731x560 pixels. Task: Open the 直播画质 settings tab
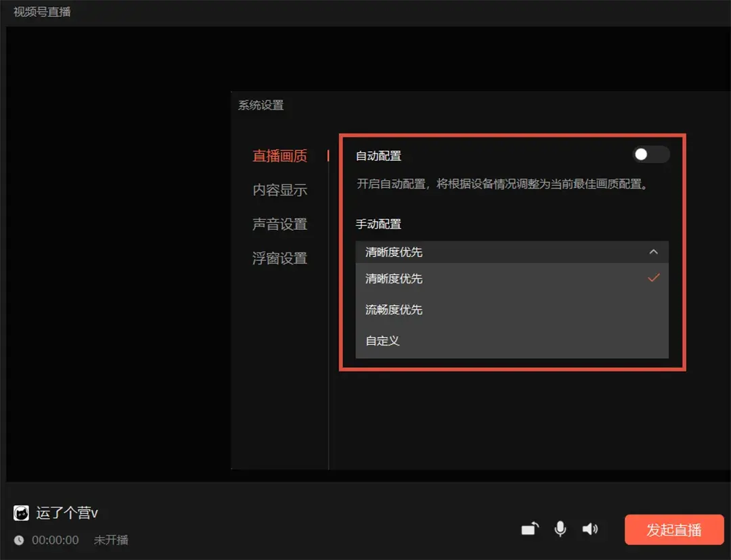[x=280, y=156]
